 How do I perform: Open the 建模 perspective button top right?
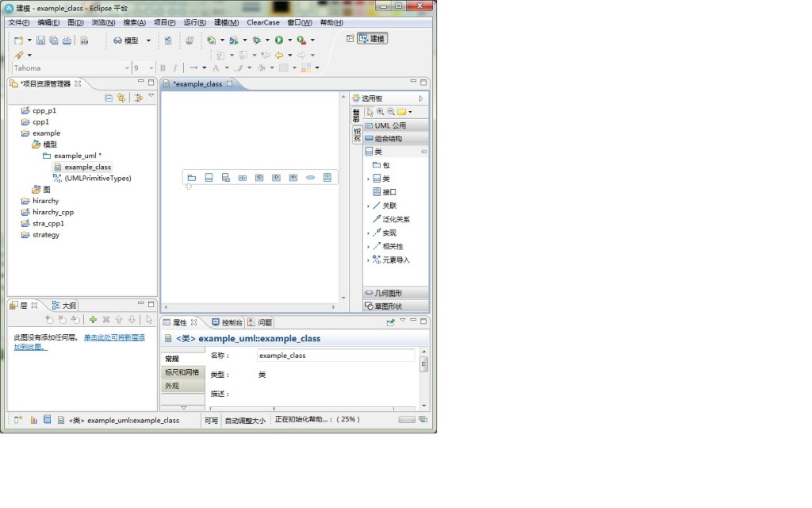372,37
